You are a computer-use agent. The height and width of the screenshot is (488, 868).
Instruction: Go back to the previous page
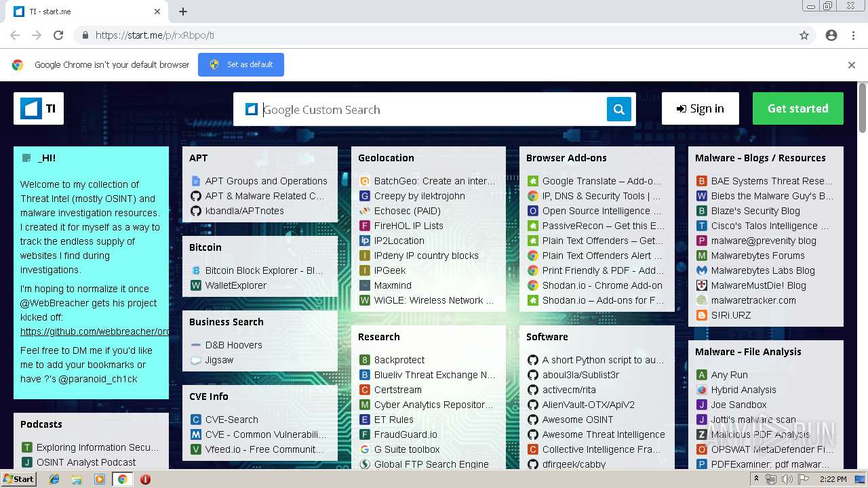(15, 35)
